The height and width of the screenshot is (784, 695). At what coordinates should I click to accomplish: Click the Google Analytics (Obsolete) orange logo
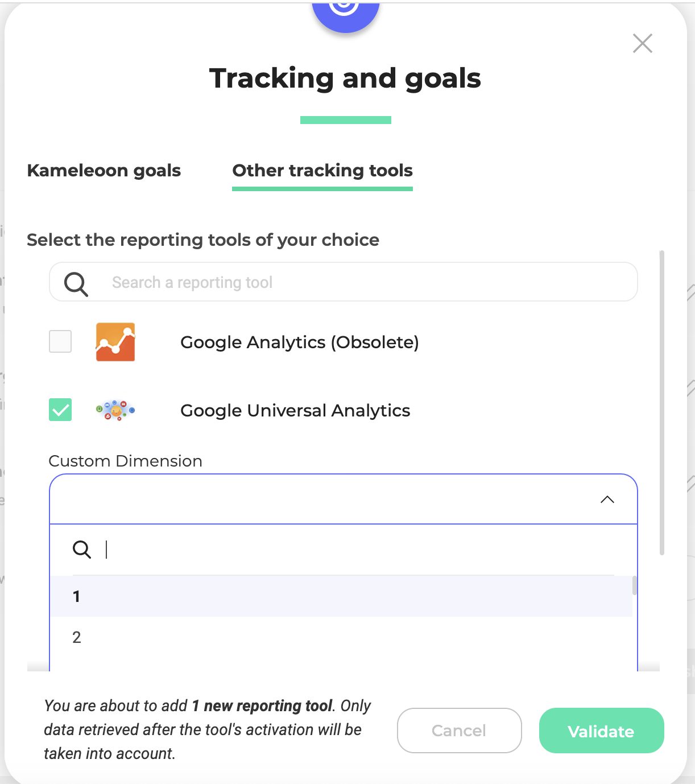tap(115, 342)
